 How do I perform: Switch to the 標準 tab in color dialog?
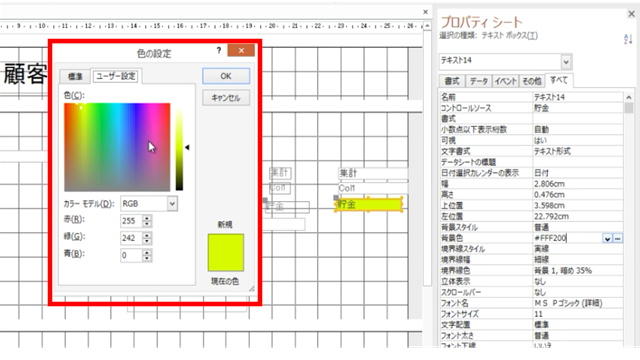click(75, 76)
